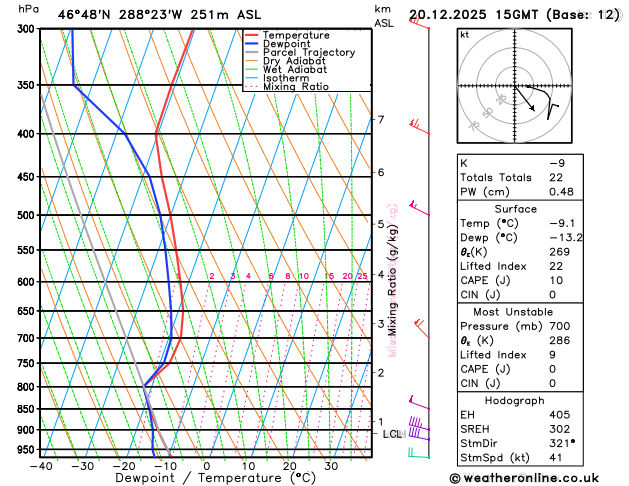Click the 'kt' unit label in hodograph
Screen dimensions: 629x486
point(465,35)
